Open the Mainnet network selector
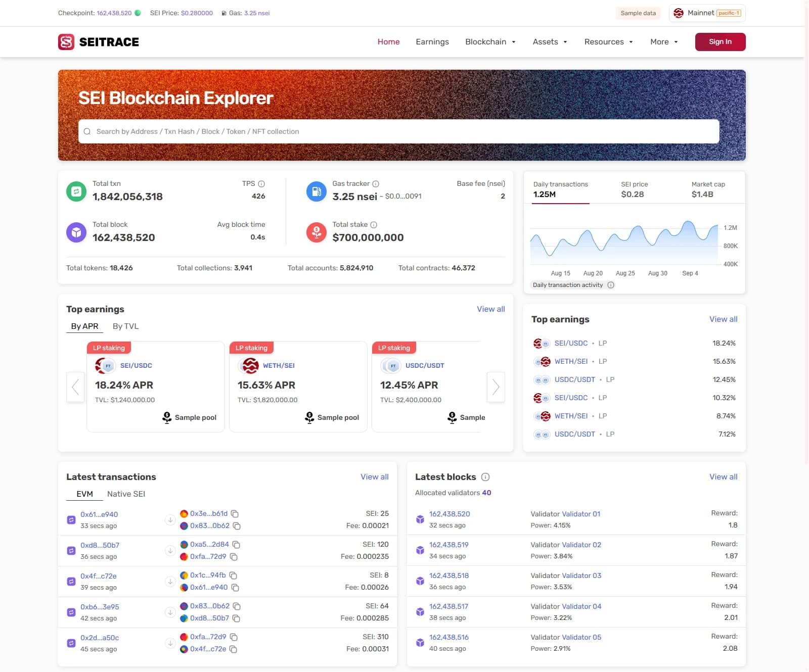 coord(707,13)
